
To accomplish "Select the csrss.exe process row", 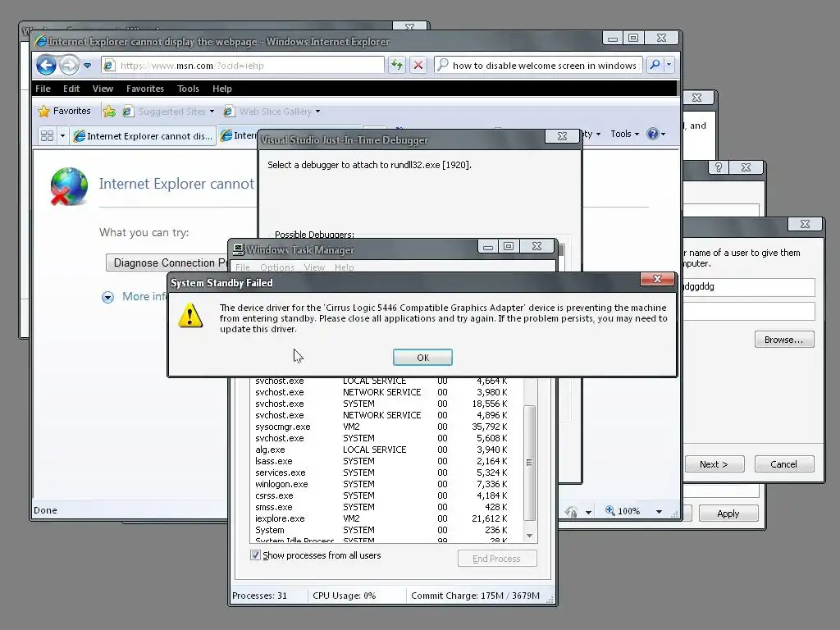I will coord(383,495).
